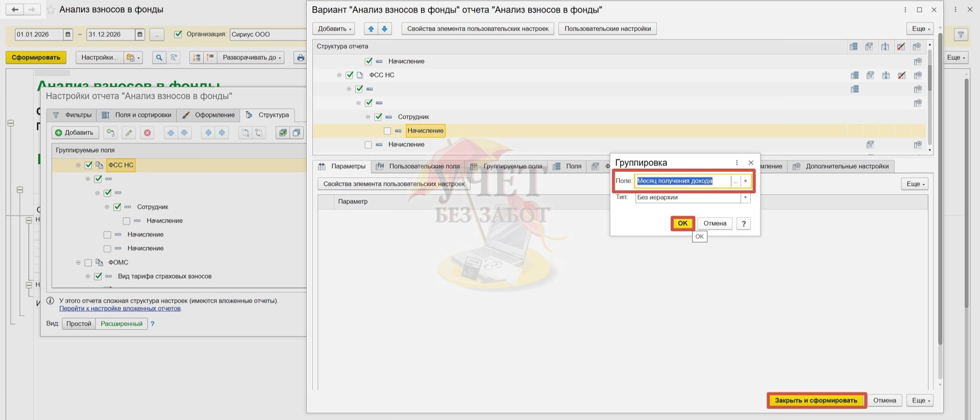The width and height of the screenshot is (980, 420).
Task: Open the Пользовательские поля tab
Action: pos(418,167)
